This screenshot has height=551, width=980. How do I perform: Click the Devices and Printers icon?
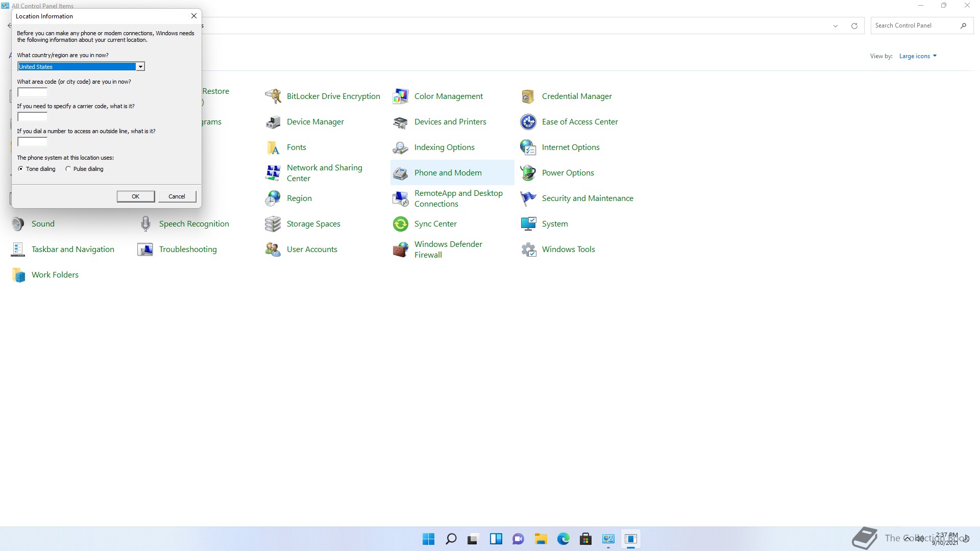point(401,121)
